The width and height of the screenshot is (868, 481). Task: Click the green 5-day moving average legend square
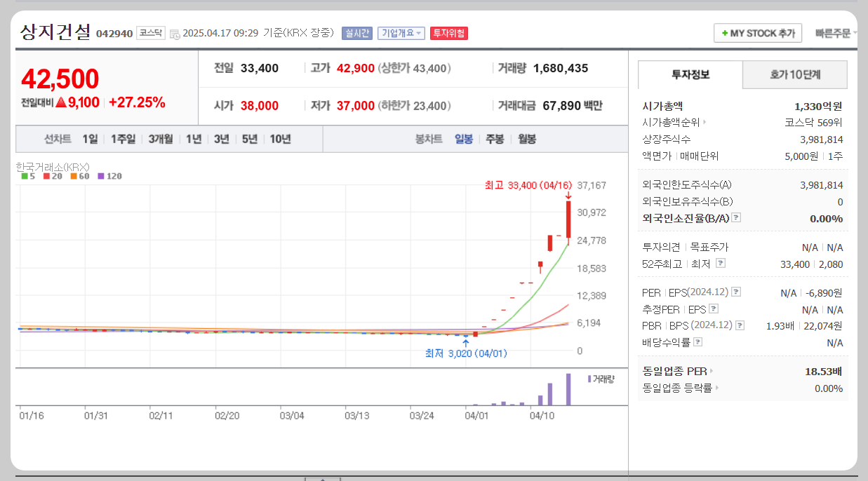click(25, 176)
